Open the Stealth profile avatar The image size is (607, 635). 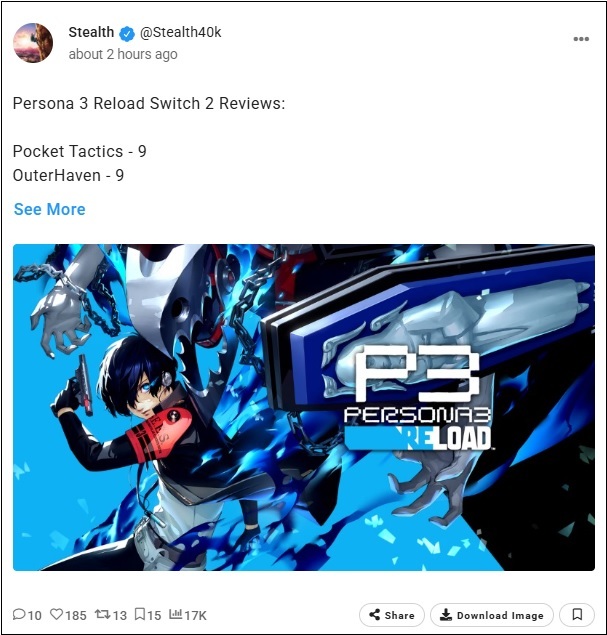[x=33, y=43]
